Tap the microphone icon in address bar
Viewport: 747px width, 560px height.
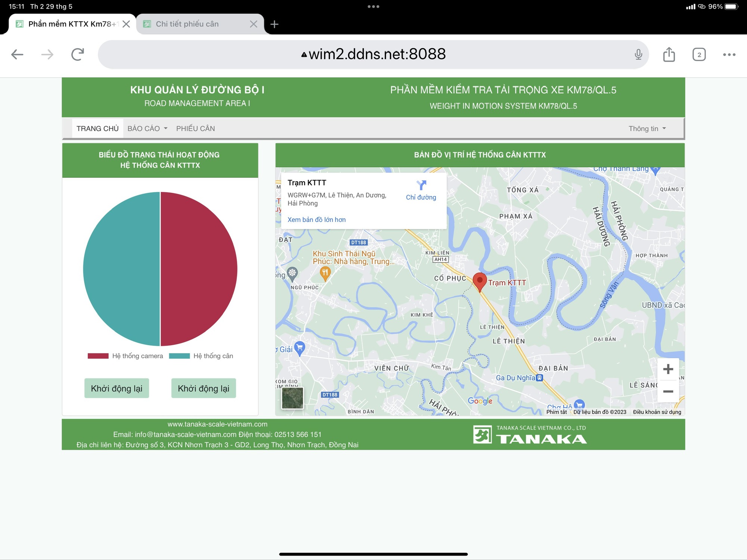638,55
